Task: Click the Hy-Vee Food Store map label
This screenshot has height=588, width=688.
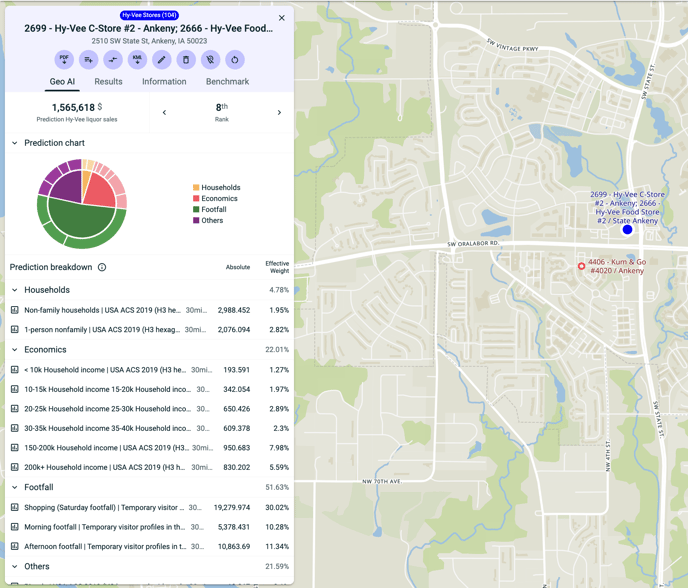Action: click(627, 208)
